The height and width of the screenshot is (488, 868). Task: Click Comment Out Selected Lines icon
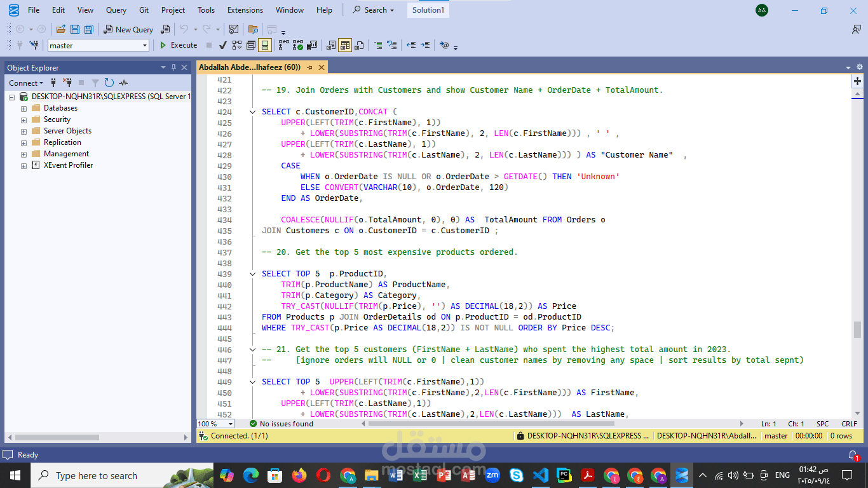(378, 45)
